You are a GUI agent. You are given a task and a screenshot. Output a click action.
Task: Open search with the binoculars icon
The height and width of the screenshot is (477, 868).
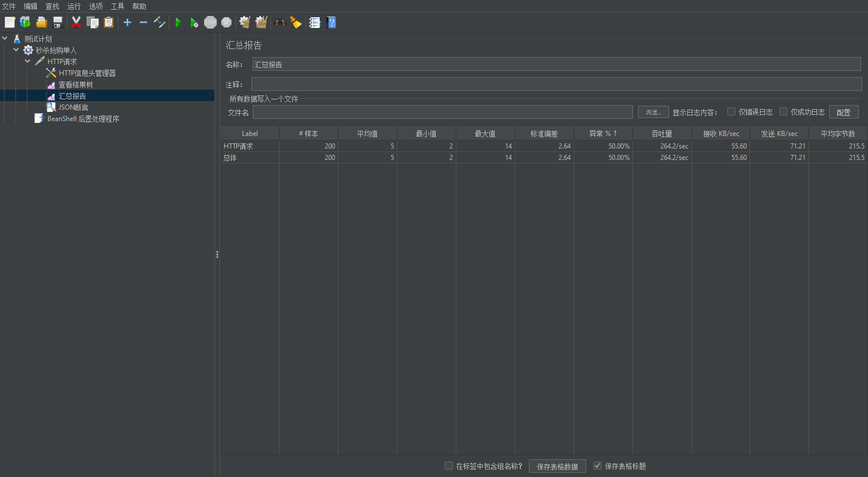coord(280,22)
